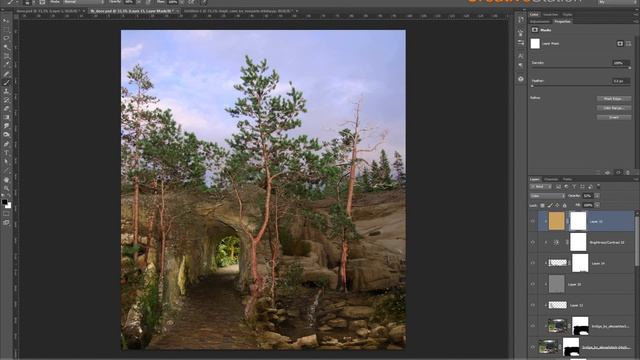Hide Layer 14 with eye icon

(x=533, y=263)
